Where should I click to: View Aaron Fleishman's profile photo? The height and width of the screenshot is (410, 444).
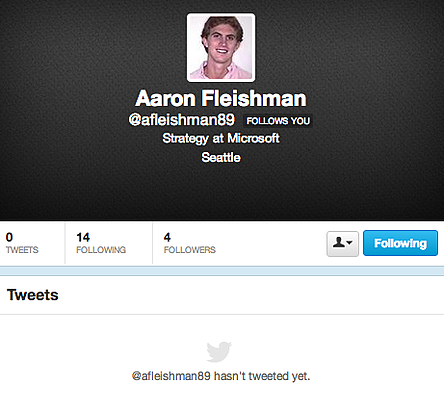pyautogui.click(x=221, y=47)
